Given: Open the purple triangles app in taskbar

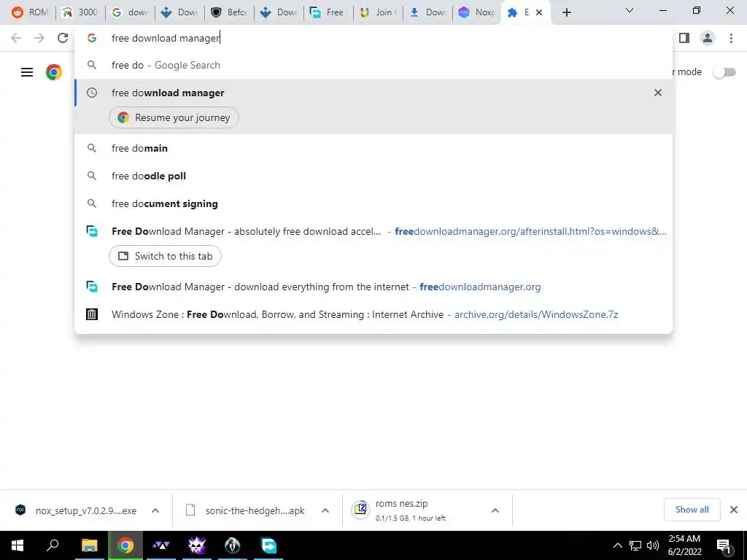Looking at the screenshot, I should [161, 545].
